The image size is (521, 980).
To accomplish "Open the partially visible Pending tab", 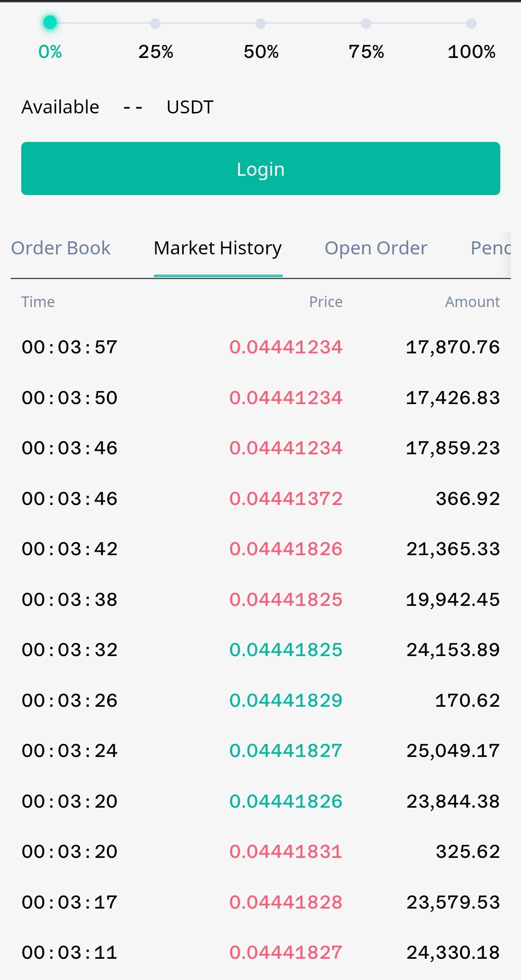I will tap(490, 248).
